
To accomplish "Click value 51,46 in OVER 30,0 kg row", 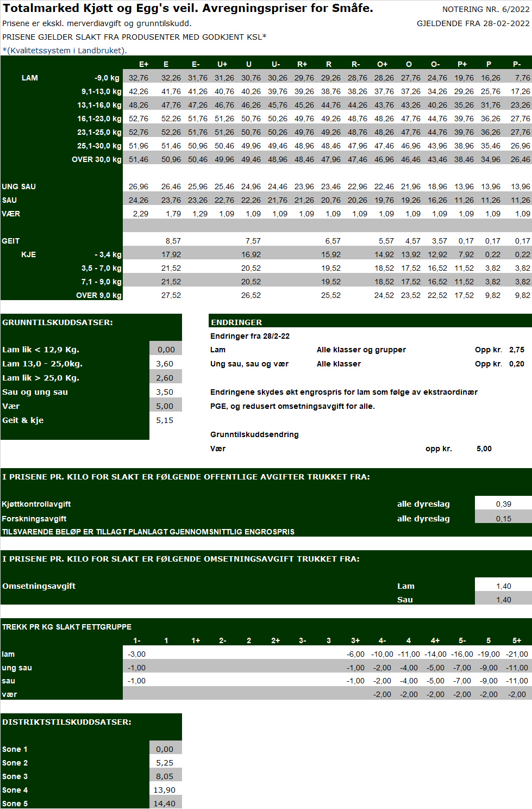I will click(139, 159).
